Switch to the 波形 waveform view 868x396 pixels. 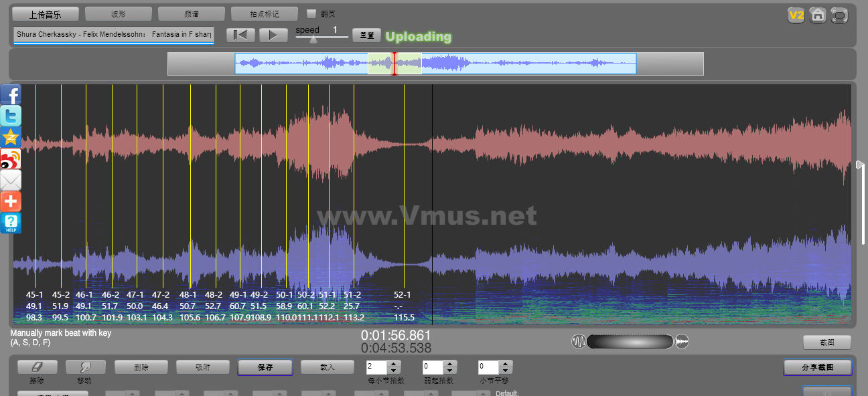coord(118,14)
